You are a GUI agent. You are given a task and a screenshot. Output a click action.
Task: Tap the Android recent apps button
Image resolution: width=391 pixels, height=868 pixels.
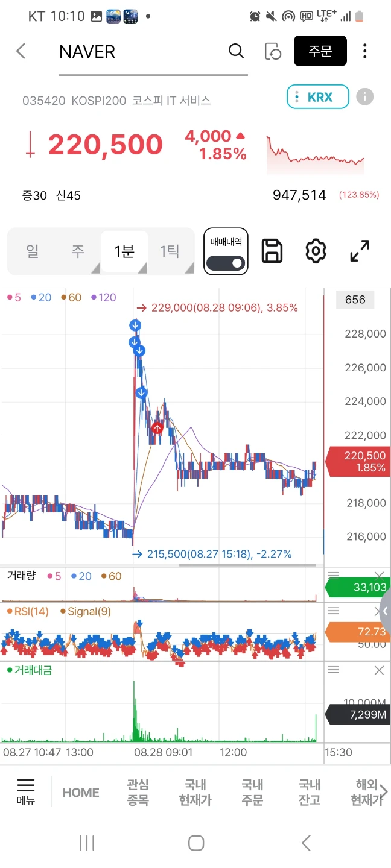point(87,843)
